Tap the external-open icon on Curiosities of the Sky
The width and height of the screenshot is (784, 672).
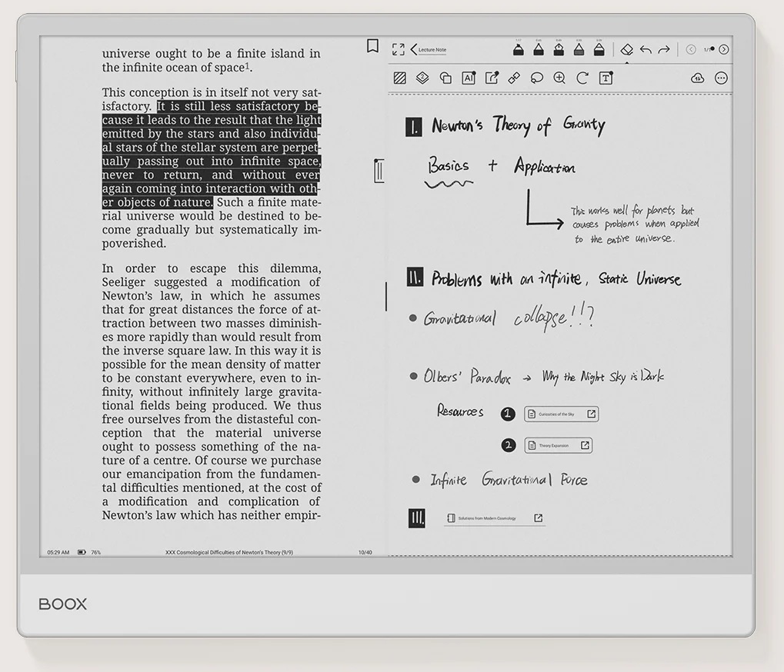pyautogui.click(x=592, y=414)
